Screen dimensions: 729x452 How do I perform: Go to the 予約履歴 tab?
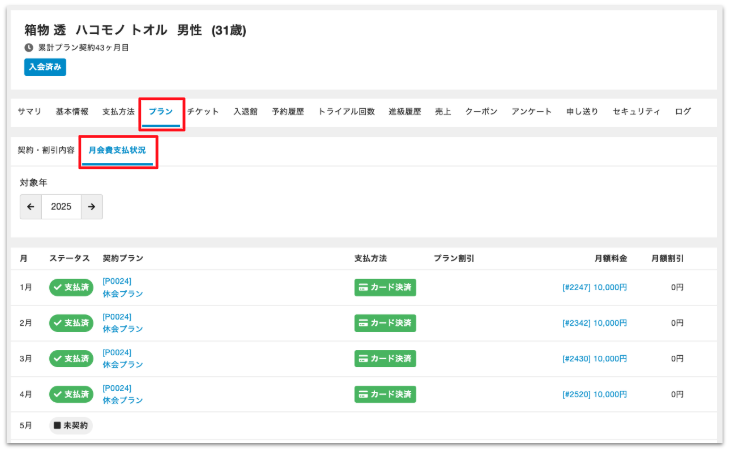[288, 112]
